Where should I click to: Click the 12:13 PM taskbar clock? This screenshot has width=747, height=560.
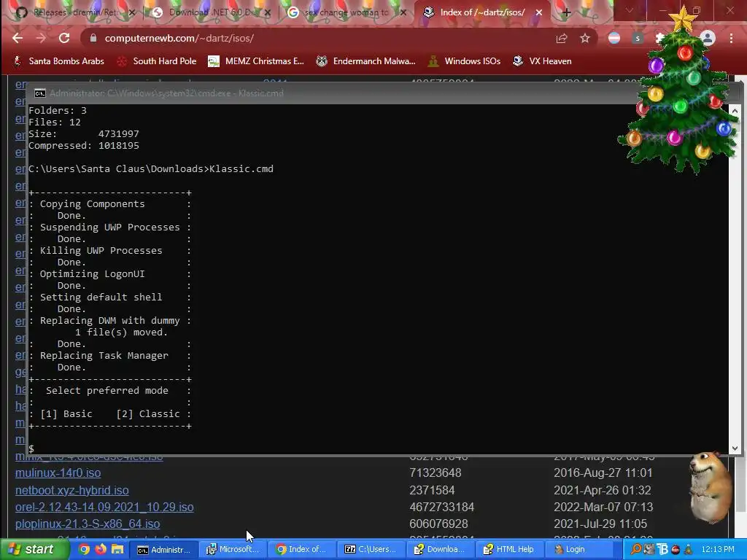(x=718, y=550)
